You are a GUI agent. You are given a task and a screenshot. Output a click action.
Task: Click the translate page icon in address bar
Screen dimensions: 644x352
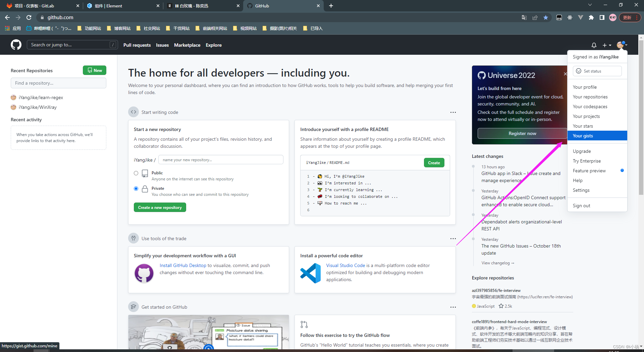pos(524,17)
